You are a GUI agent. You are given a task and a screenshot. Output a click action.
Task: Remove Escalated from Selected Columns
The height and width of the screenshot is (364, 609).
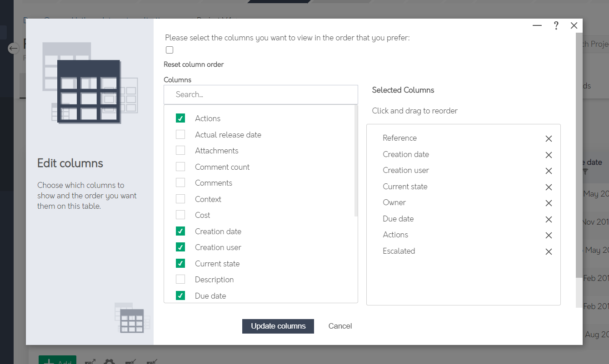(549, 251)
